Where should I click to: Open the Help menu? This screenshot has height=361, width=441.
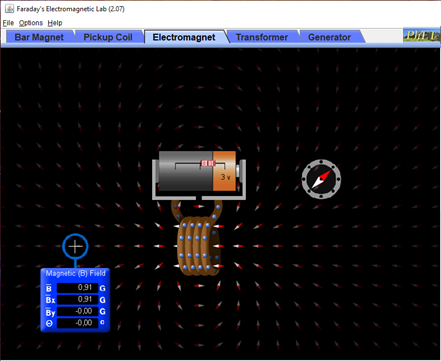point(55,23)
